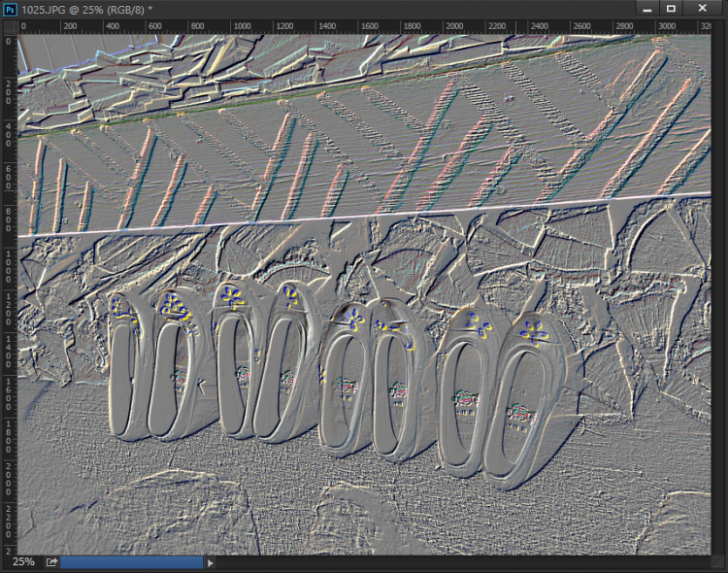Image resolution: width=728 pixels, height=573 pixels.
Task: Click the 1025.JPG @ 25% title text
Action: pos(87,9)
